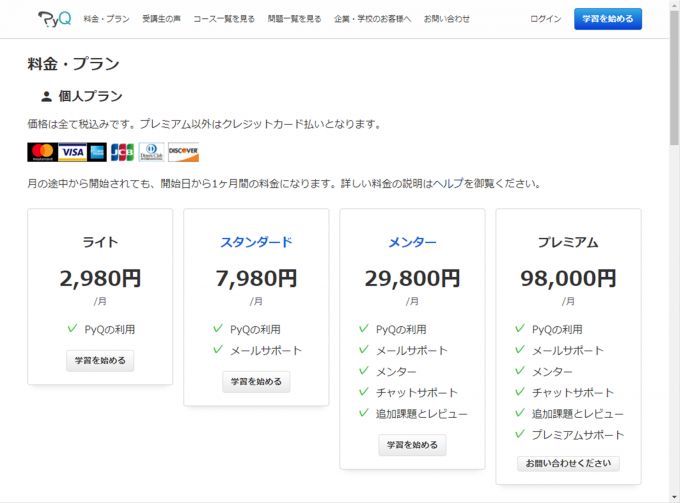Click メンター feature in プレミアム plan

[x=552, y=372]
